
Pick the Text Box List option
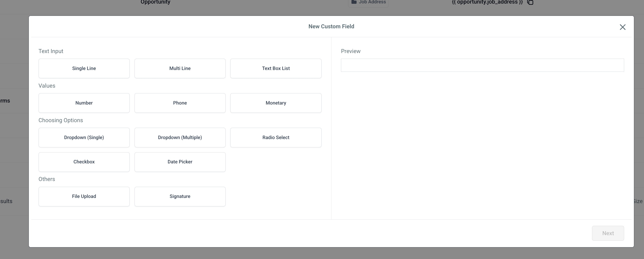(276, 68)
